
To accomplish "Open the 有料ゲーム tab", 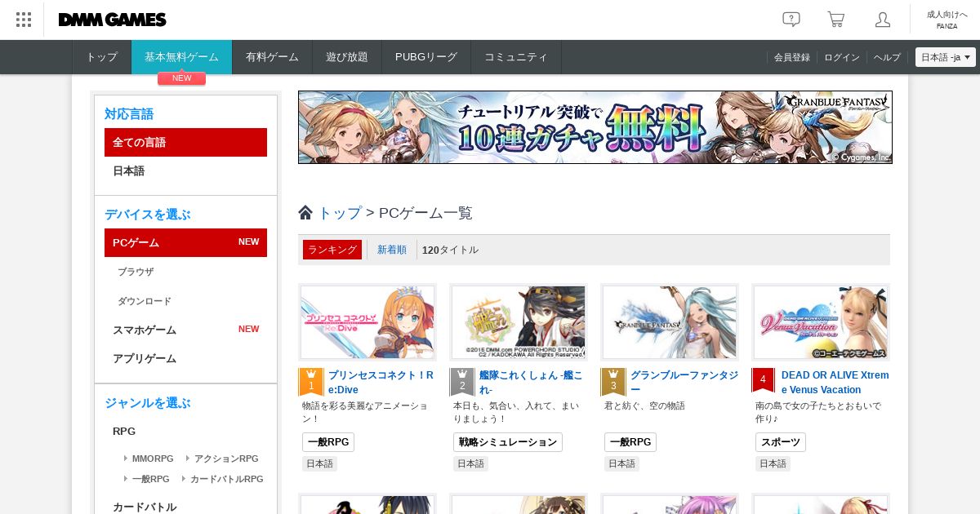I will click(x=272, y=57).
